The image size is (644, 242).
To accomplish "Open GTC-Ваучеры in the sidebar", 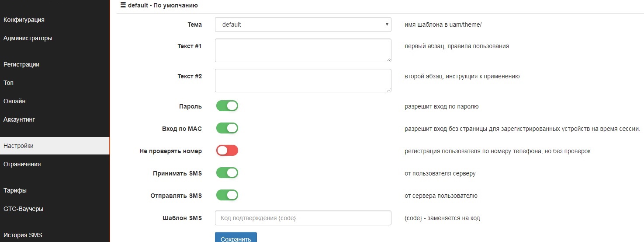I will [23, 209].
